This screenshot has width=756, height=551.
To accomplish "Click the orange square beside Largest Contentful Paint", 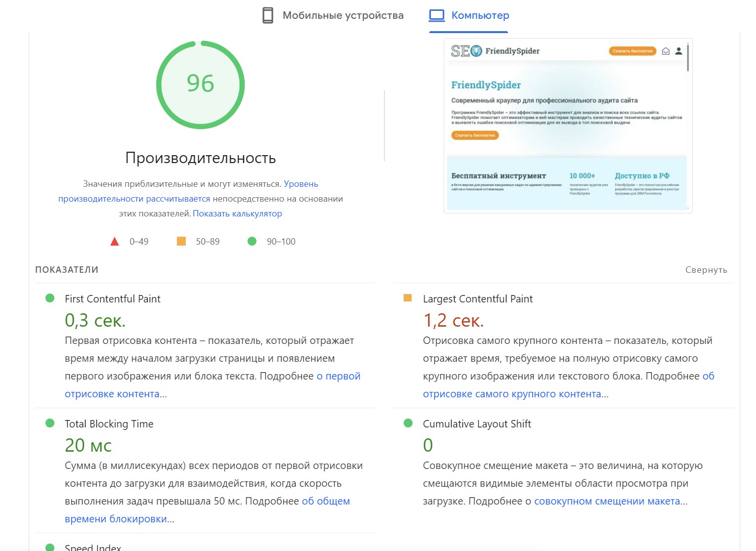I will [x=408, y=298].
